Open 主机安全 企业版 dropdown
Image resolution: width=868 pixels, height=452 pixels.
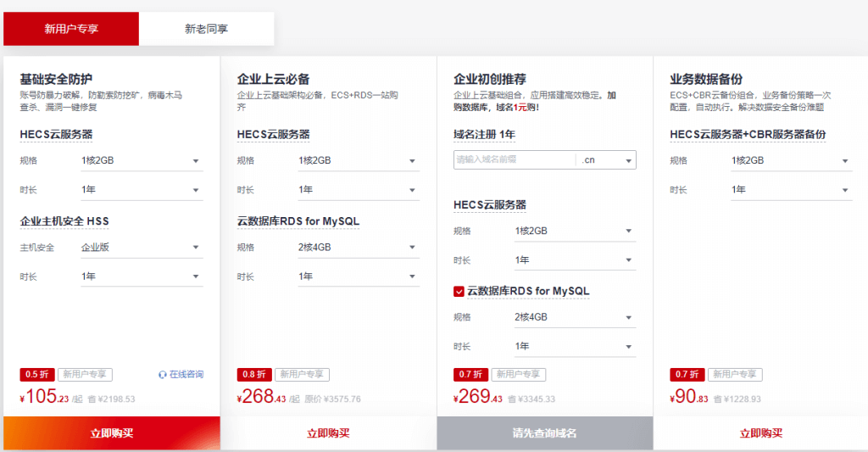click(142, 247)
